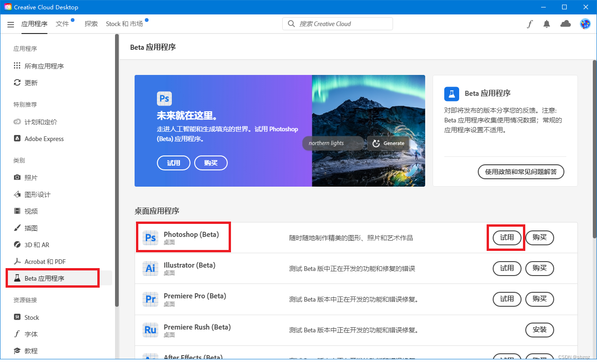
Task: Click the search magnifier icon
Action: pos(292,24)
